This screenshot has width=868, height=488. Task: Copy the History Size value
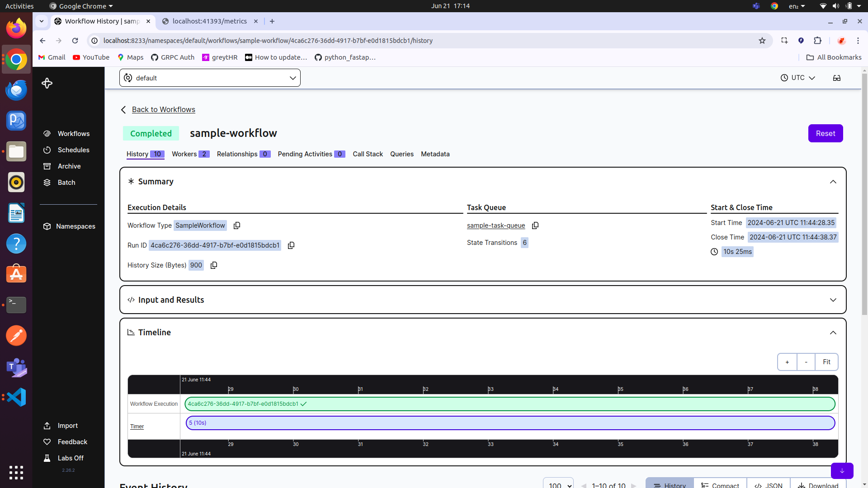click(x=214, y=265)
